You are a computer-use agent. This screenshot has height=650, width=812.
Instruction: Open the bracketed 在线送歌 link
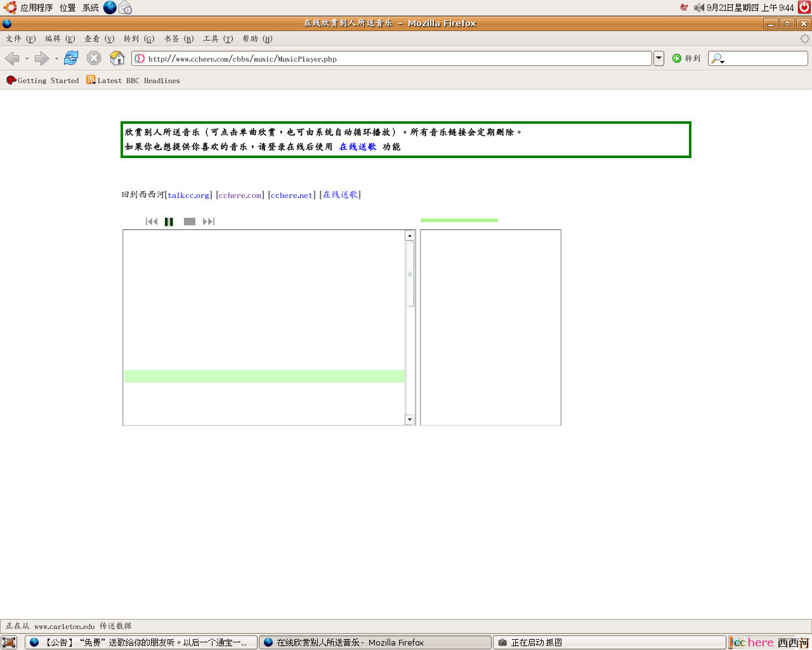point(340,195)
